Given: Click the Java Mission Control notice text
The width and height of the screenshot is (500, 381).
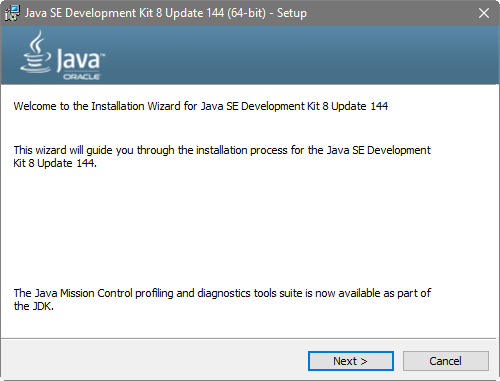Looking at the screenshot, I should (x=222, y=299).
